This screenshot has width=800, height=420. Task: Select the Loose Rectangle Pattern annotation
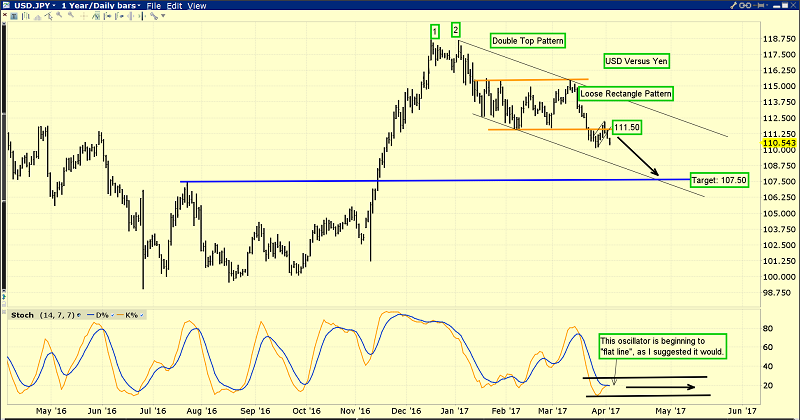(x=625, y=94)
